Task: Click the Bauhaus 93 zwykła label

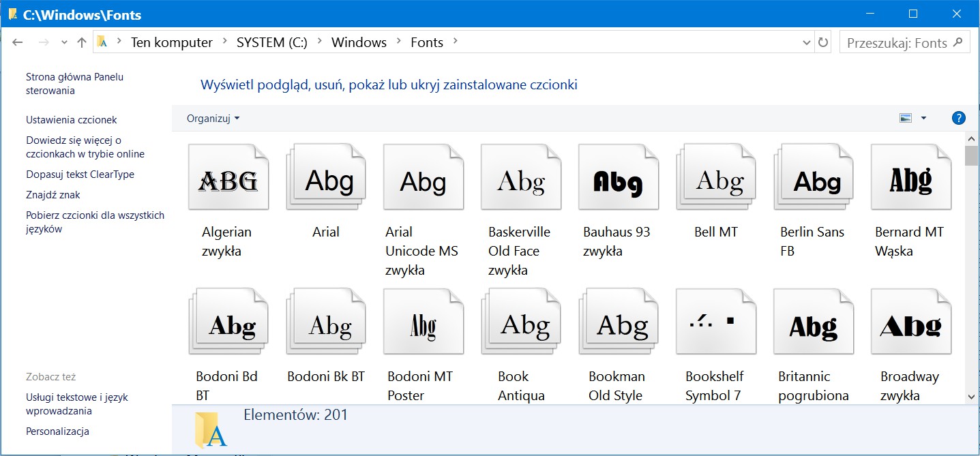Action: click(617, 241)
